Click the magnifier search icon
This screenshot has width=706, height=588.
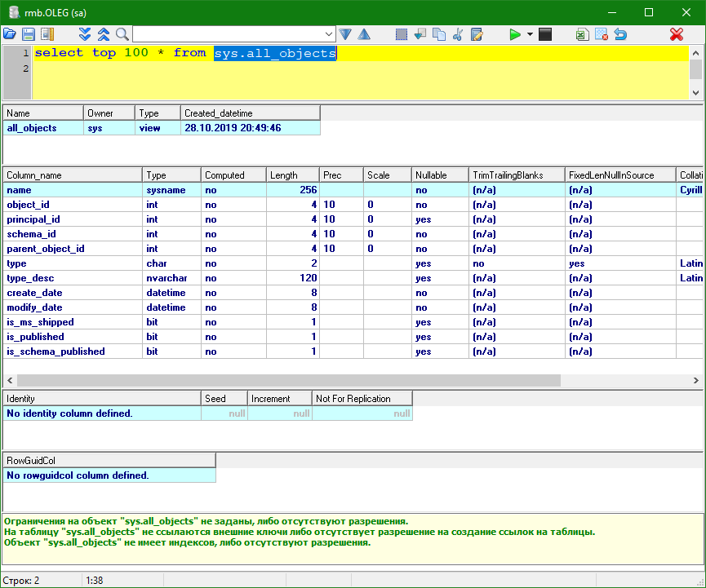(122, 34)
